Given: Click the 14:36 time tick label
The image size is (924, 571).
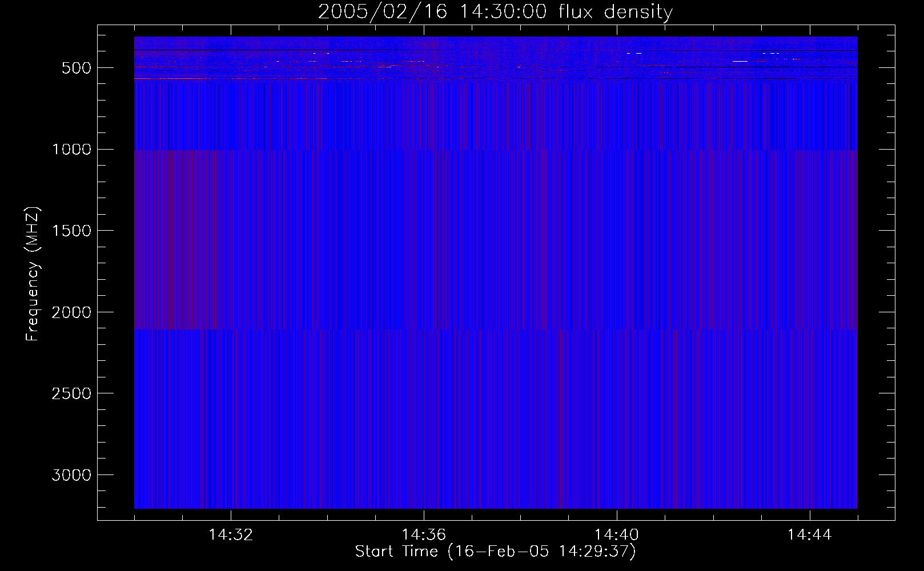Looking at the screenshot, I should [x=424, y=535].
